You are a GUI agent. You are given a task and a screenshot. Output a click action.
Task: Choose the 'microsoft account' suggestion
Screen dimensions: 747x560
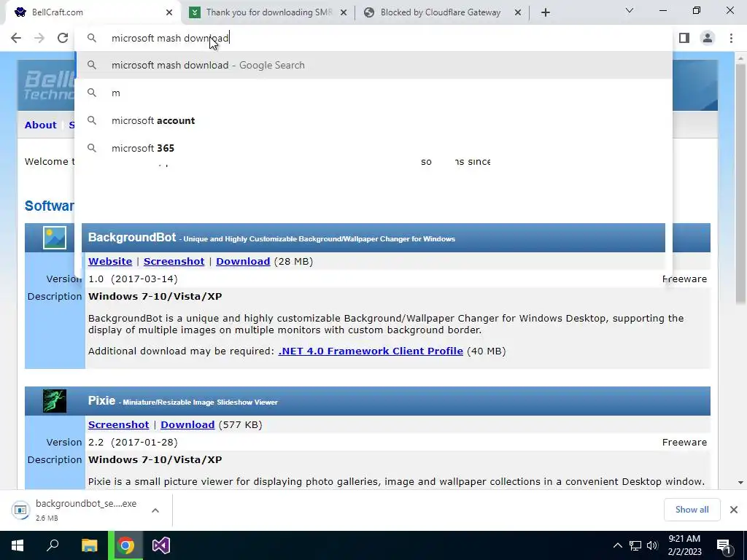(373, 120)
